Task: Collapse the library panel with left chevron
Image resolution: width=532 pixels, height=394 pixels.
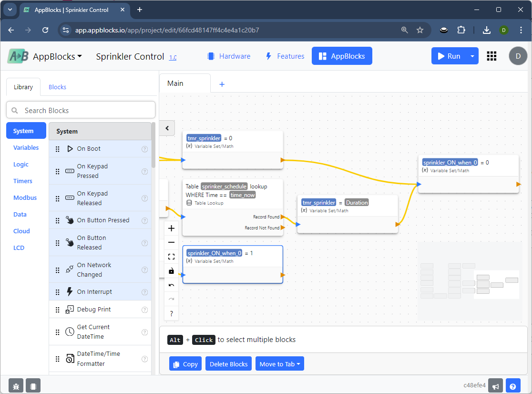Action: tap(167, 128)
